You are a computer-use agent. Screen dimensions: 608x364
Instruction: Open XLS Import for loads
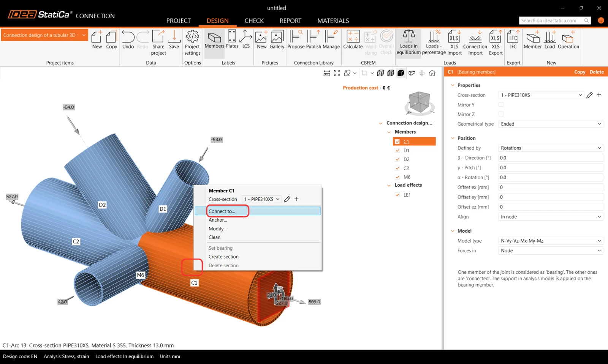click(454, 43)
